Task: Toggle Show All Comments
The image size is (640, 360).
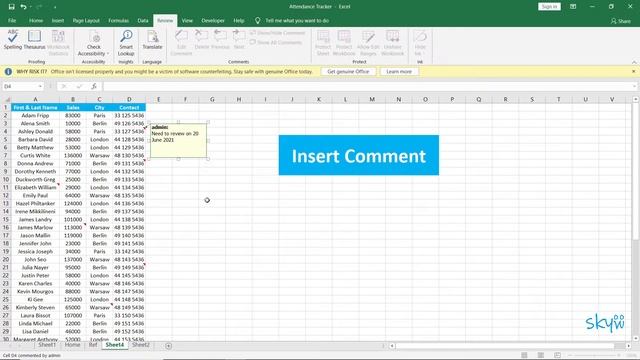Action: (x=276, y=42)
